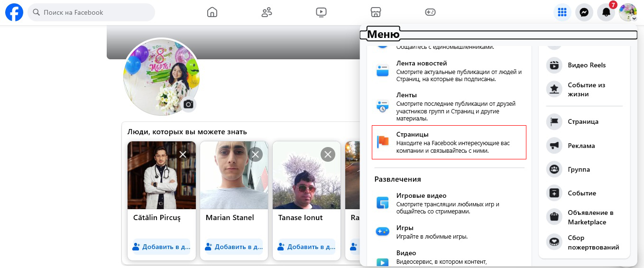
Task: Create a Страница
Action: tap(584, 121)
